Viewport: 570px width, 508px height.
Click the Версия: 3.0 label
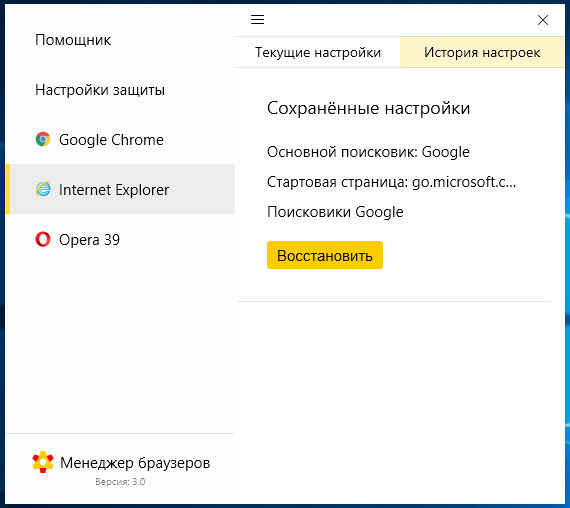click(x=120, y=481)
